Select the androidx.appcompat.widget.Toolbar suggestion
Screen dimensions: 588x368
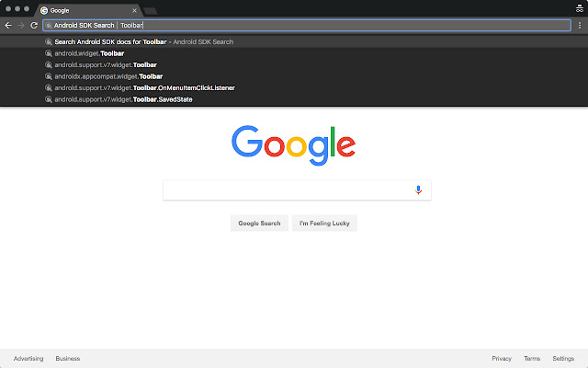(x=294, y=76)
